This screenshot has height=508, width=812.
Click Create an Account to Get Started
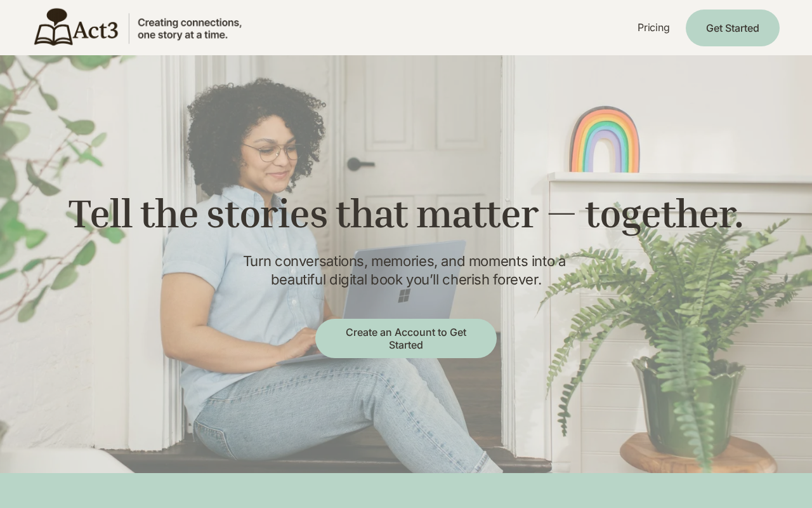tap(406, 338)
